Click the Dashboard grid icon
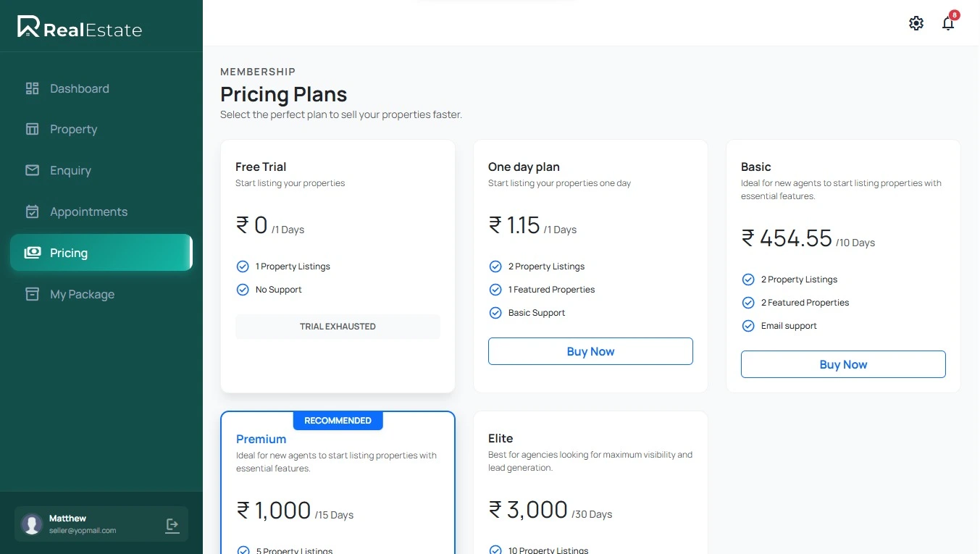 (x=32, y=88)
